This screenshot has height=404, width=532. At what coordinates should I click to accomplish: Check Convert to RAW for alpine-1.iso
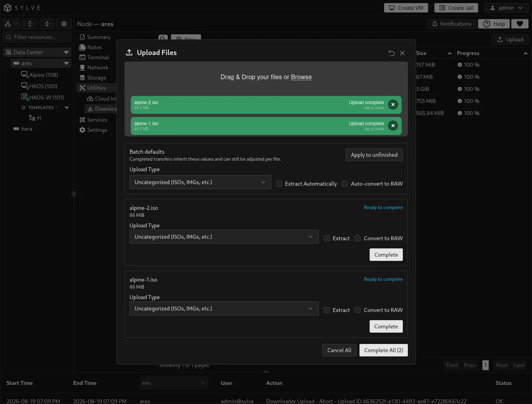[358, 310]
